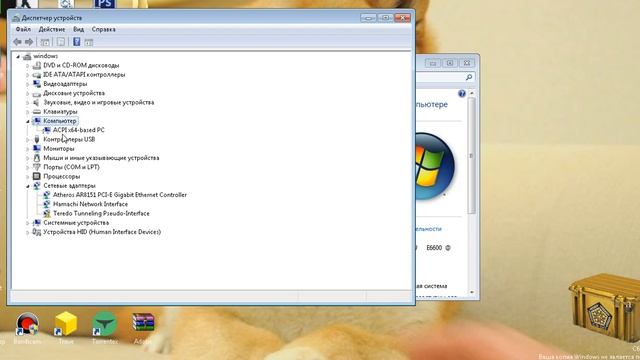Click the Сетевые адаптеры network icon
The height and width of the screenshot is (360, 640).
tap(37, 186)
